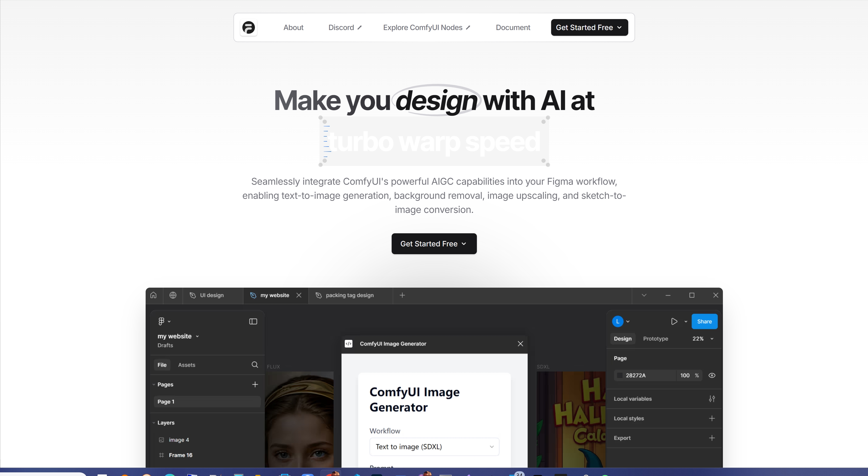Open Local variables settings icon

712,399
